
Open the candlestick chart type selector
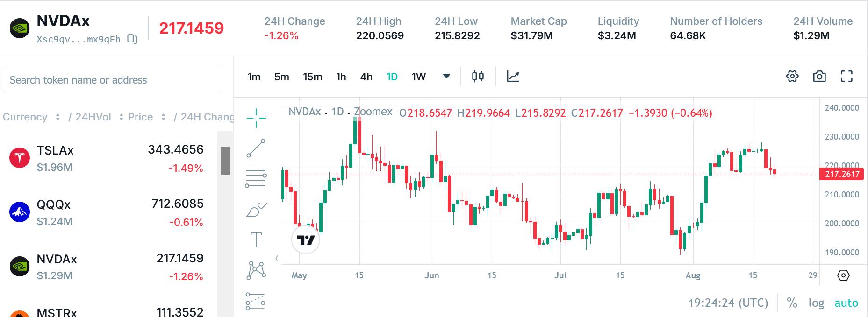[x=478, y=76]
